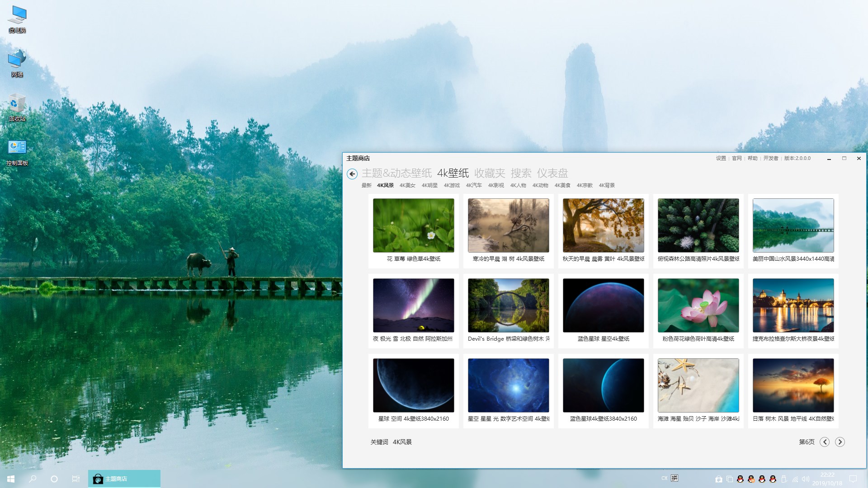Click the Windows Start button
Screen dimensions: 868x488
[11, 479]
